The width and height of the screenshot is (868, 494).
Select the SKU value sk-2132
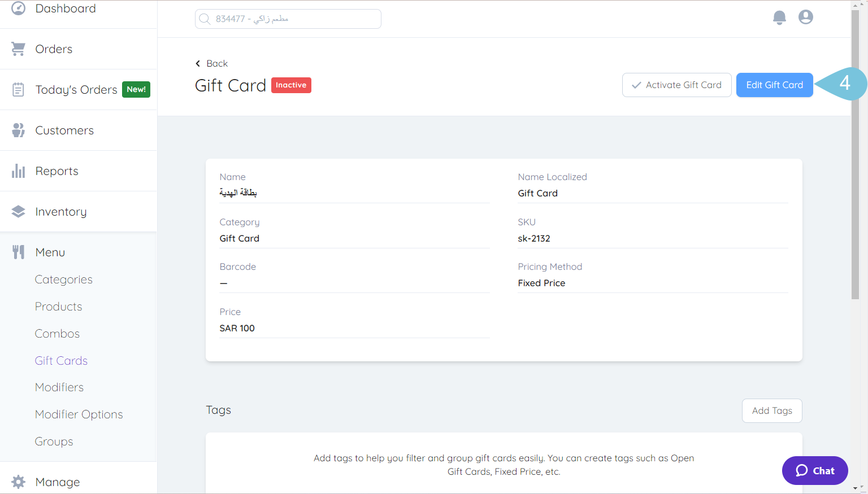coord(534,238)
